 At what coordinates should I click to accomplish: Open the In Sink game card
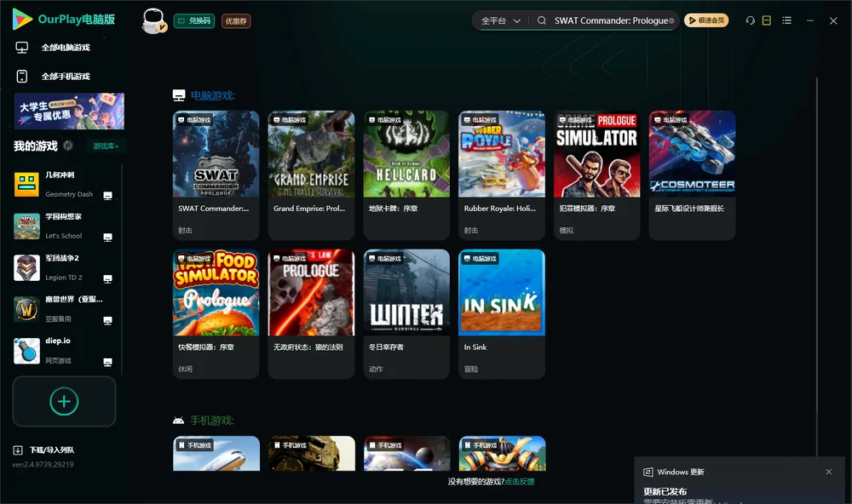[502, 313]
